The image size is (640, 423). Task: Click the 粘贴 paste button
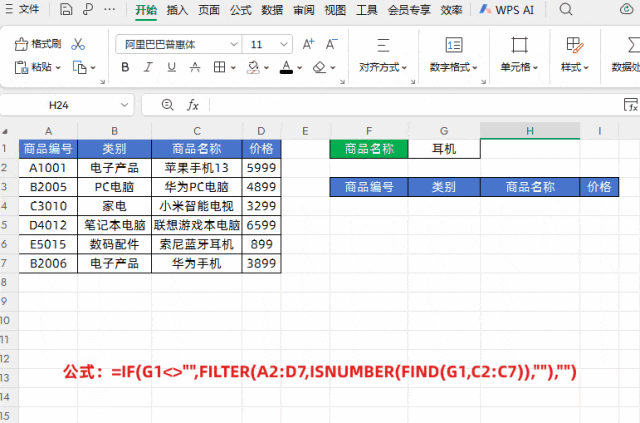[x=33, y=67]
